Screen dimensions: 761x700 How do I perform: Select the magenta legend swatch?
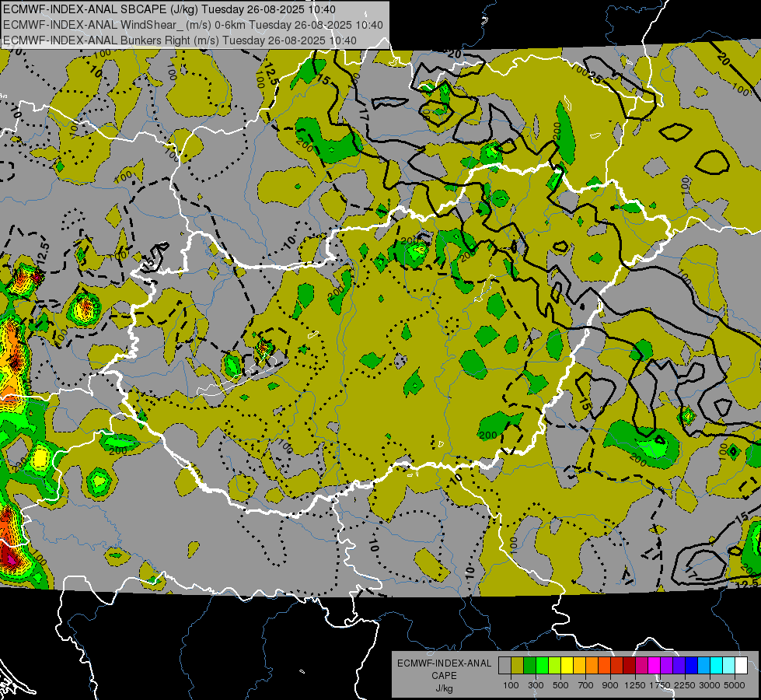tap(654, 666)
